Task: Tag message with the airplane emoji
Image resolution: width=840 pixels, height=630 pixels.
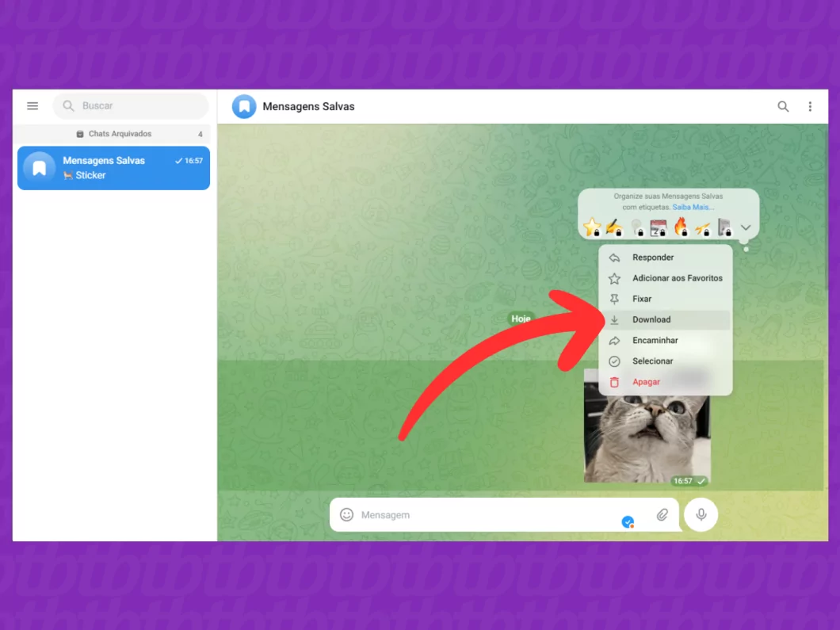Action: point(702,228)
